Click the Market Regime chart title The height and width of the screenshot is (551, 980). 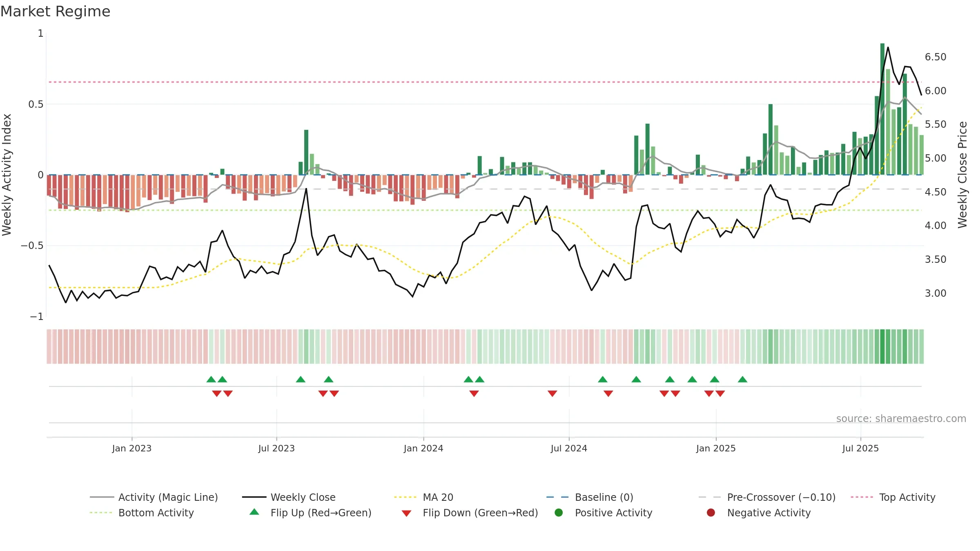click(55, 11)
